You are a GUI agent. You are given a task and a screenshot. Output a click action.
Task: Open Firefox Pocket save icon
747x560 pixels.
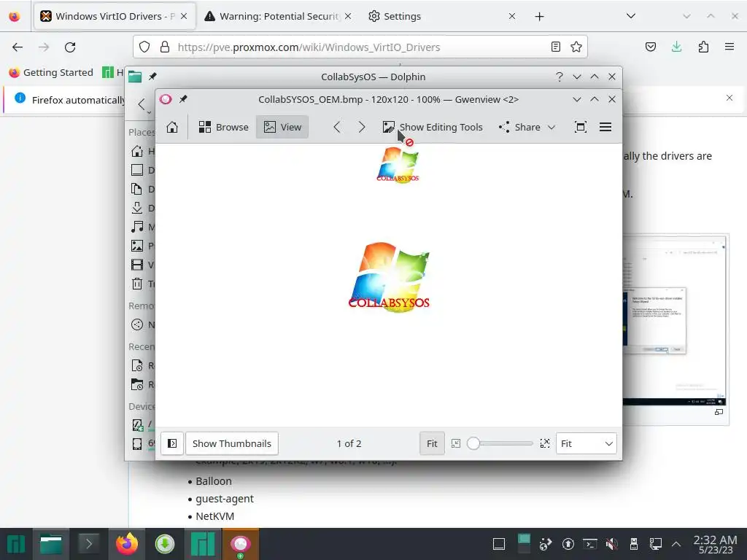[651, 47]
